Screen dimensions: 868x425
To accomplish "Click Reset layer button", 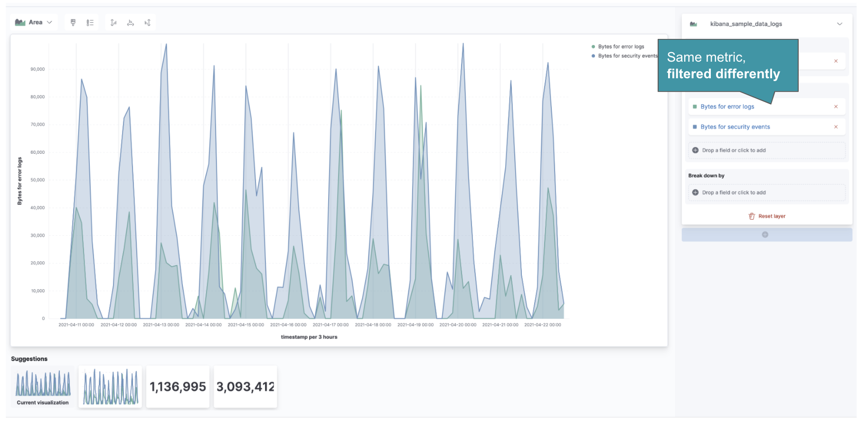I will [x=767, y=216].
